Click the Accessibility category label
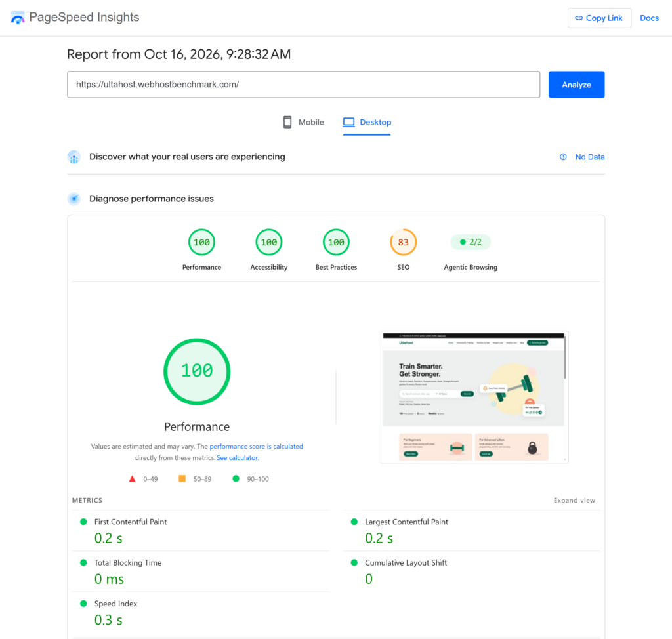This screenshot has width=672, height=639. point(268,267)
